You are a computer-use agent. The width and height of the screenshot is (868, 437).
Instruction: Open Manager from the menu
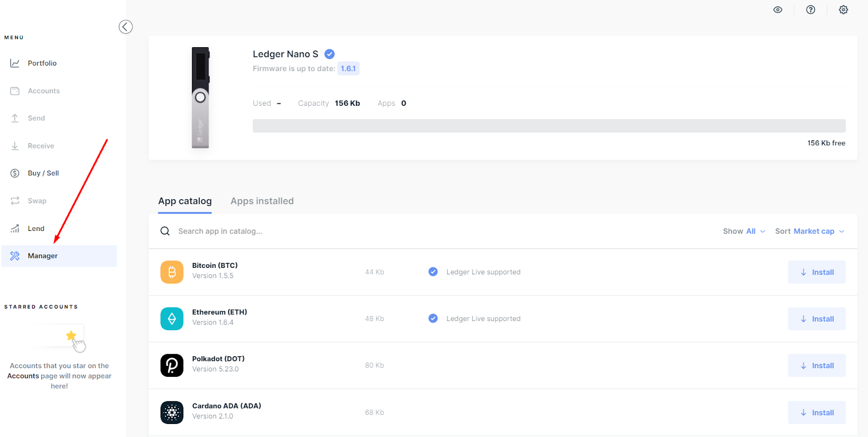tap(59, 256)
